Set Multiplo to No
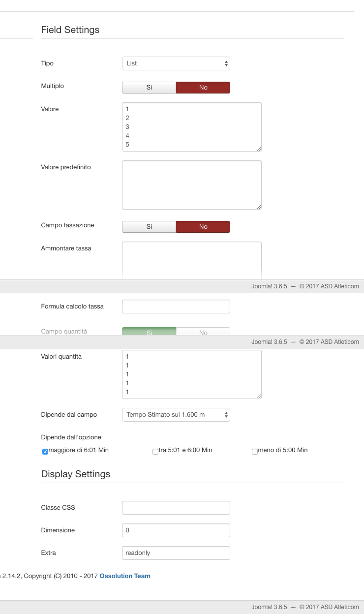 pyautogui.click(x=203, y=88)
